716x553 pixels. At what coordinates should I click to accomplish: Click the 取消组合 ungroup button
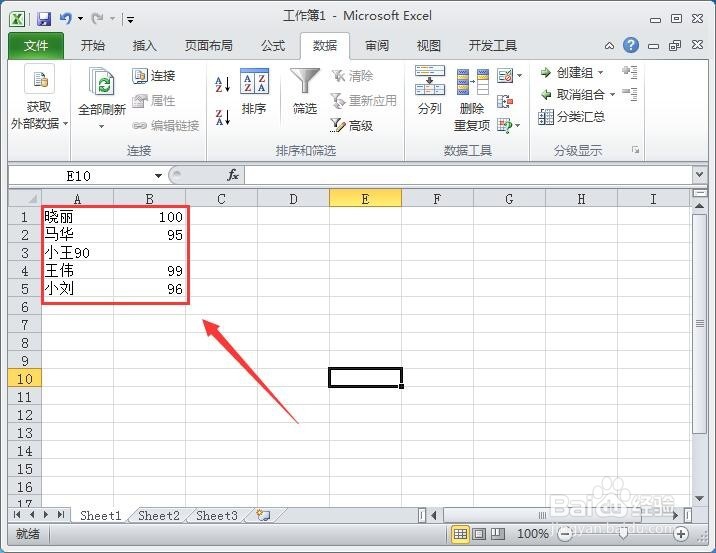pos(573,95)
